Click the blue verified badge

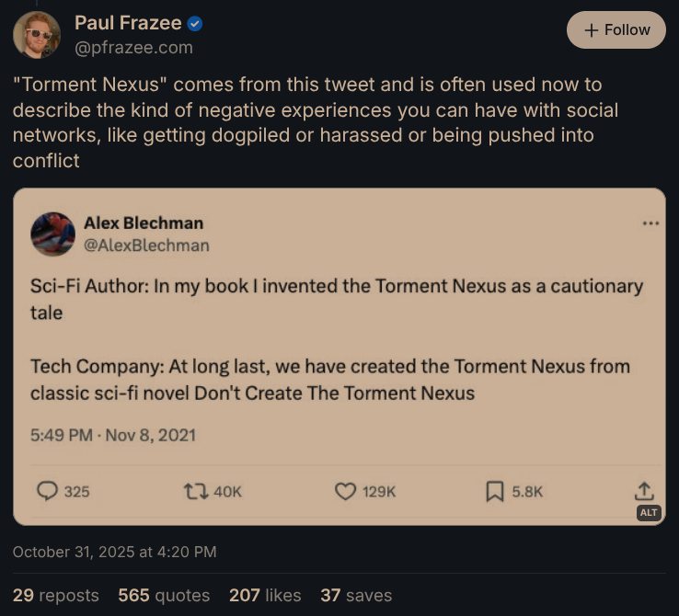click(x=195, y=24)
